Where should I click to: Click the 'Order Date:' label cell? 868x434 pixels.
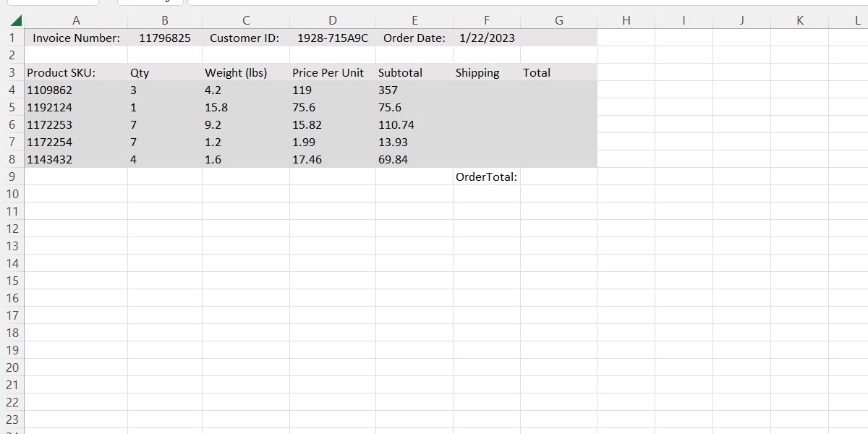click(x=414, y=38)
